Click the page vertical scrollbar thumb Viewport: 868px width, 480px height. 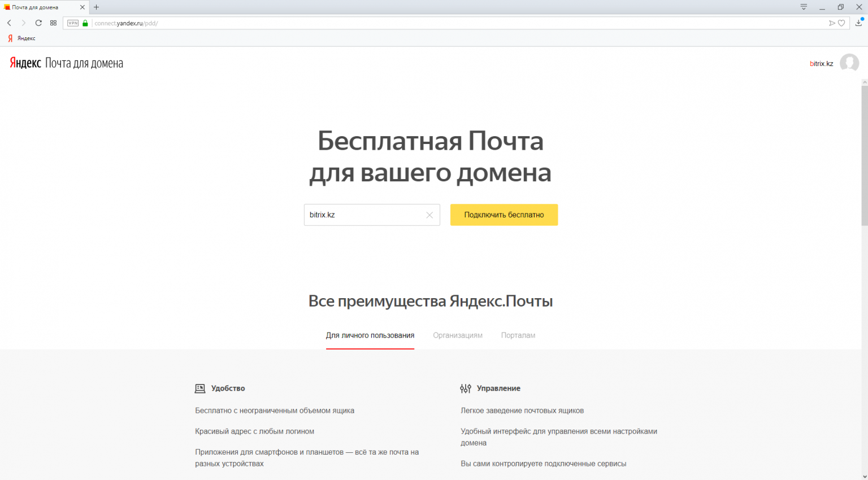[x=865, y=155]
